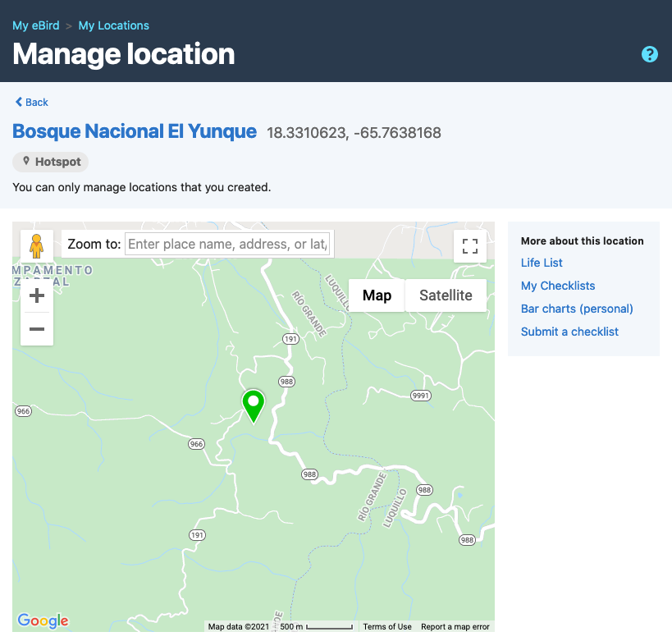The height and width of the screenshot is (641, 672).
Task: Select the green location pin marker
Action: 254,406
